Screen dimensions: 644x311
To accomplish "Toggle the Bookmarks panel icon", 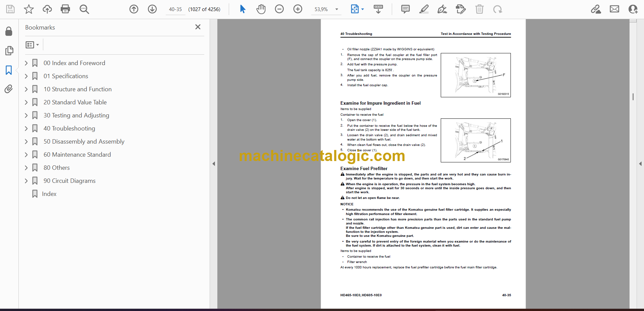I will [9, 70].
